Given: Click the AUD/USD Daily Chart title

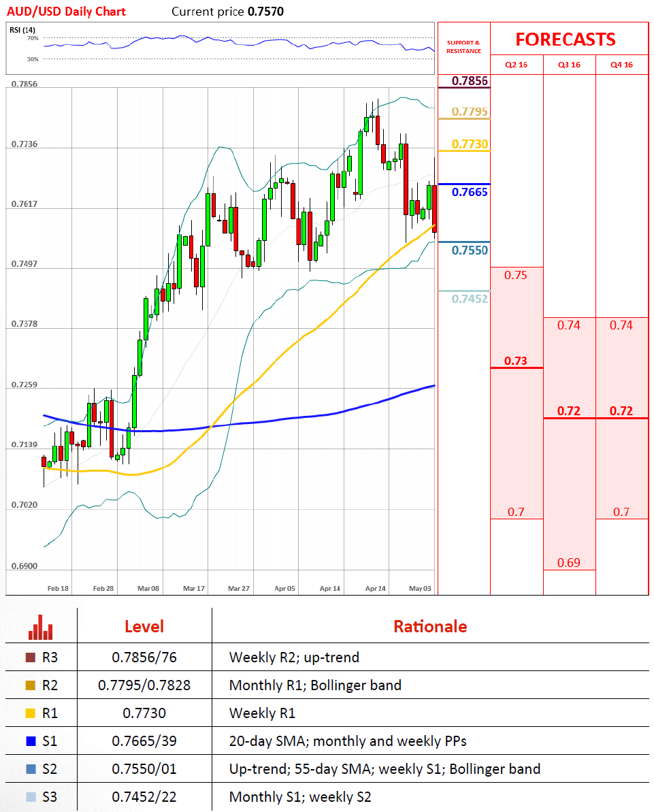Looking at the screenshot, I should tap(66, 12).
